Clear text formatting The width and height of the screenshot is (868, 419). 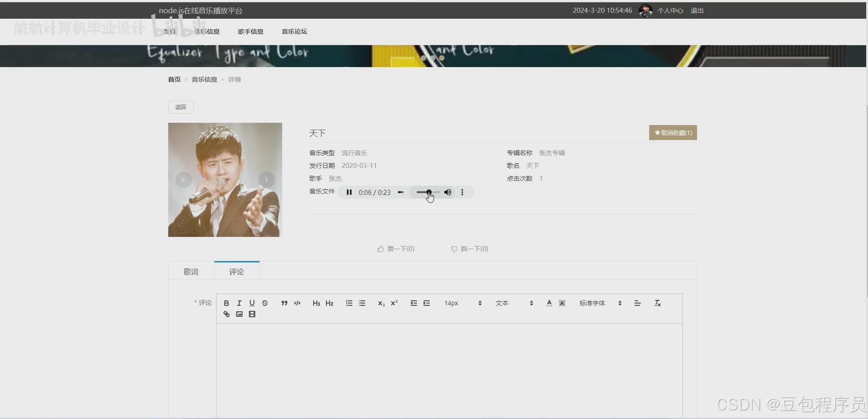click(657, 303)
